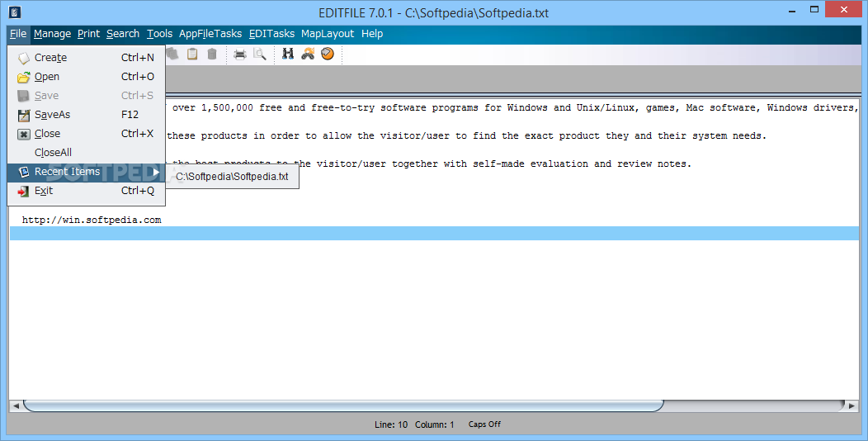
Task: Open the AppFileTasks menu
Action: click(x=210, y=34)
